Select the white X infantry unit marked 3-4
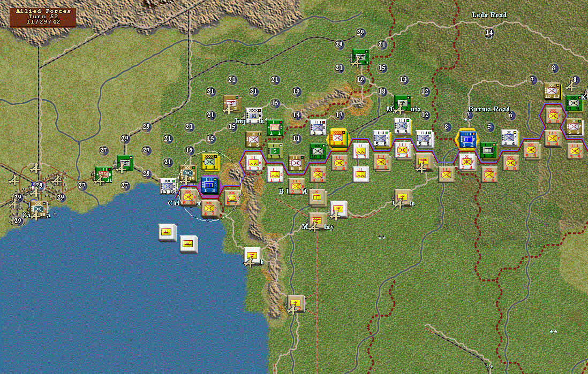 pos(509,138)
